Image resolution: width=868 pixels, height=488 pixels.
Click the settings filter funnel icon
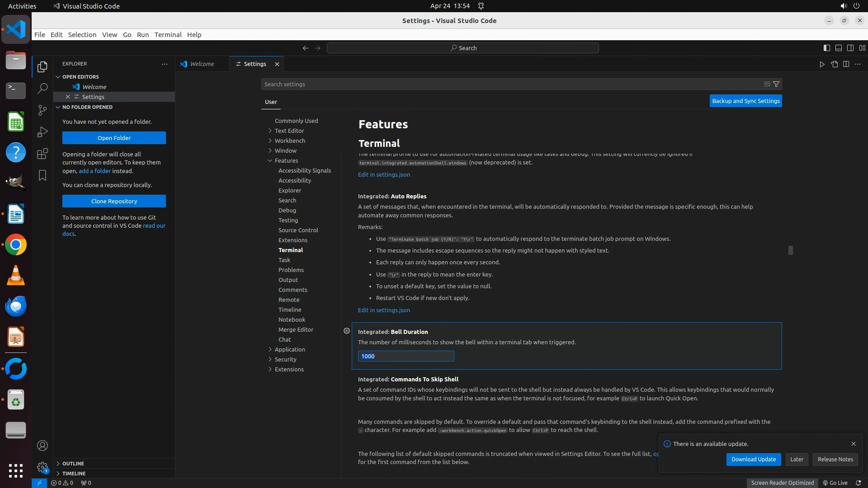[x=776, y=84]
